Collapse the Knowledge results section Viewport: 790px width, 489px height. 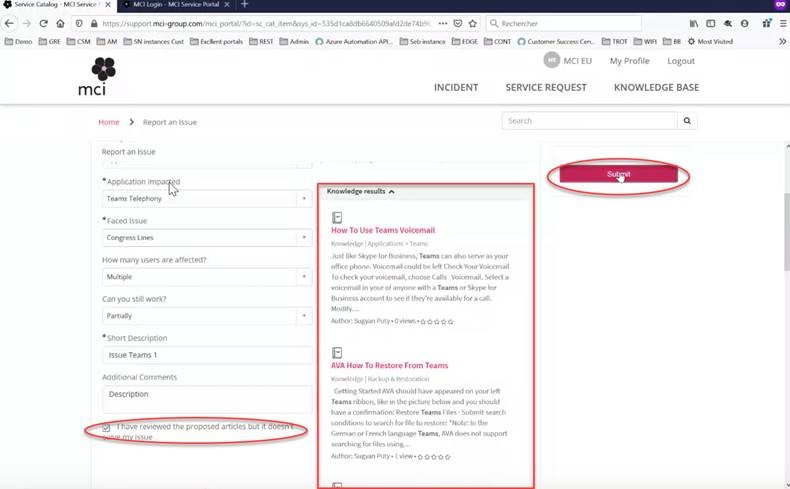point(360,191)
